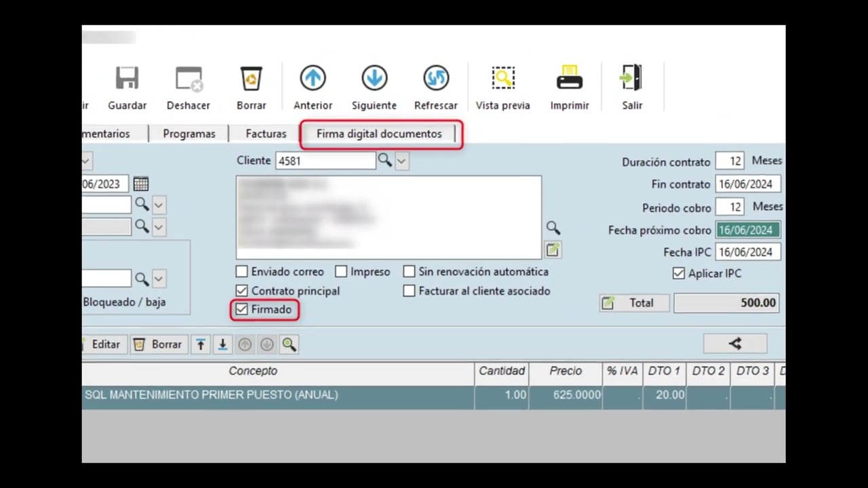Check Facturar al cliente asociado
This screenshot has width=868, height=488.
point(409,291)
